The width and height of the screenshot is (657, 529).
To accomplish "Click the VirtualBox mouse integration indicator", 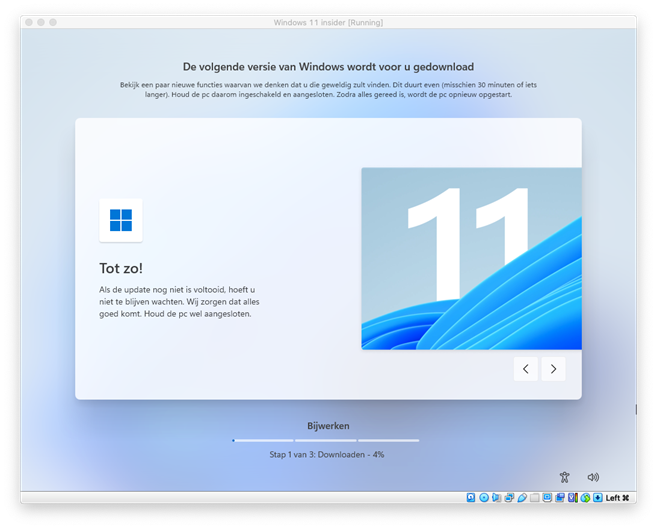I will coord(585,498).
